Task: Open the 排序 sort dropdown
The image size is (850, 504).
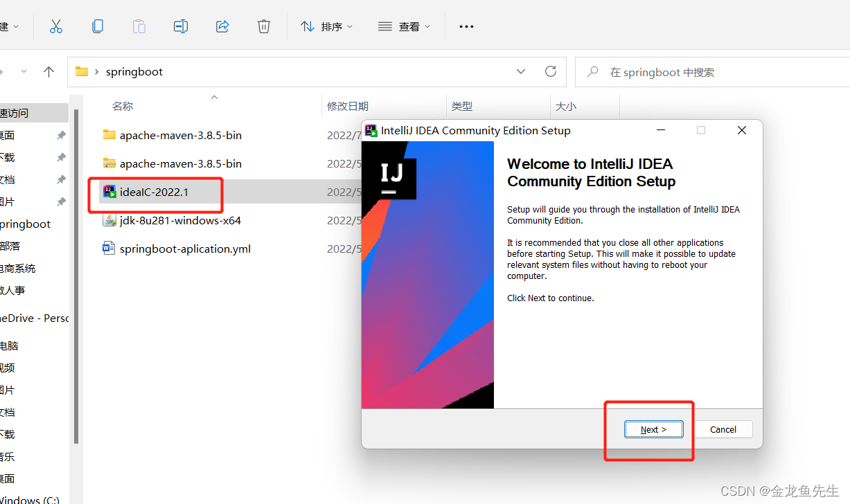Action: (326, 26)
